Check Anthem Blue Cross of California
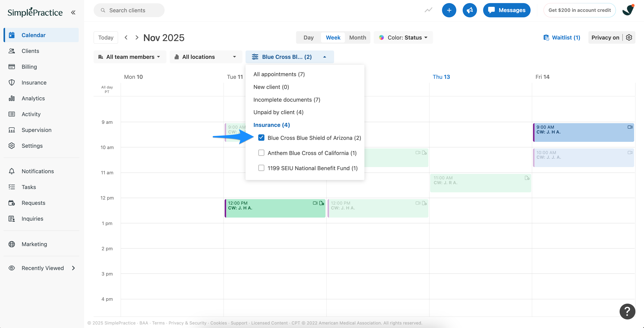Viewport: 644px width, 328px height. point(261,153)
